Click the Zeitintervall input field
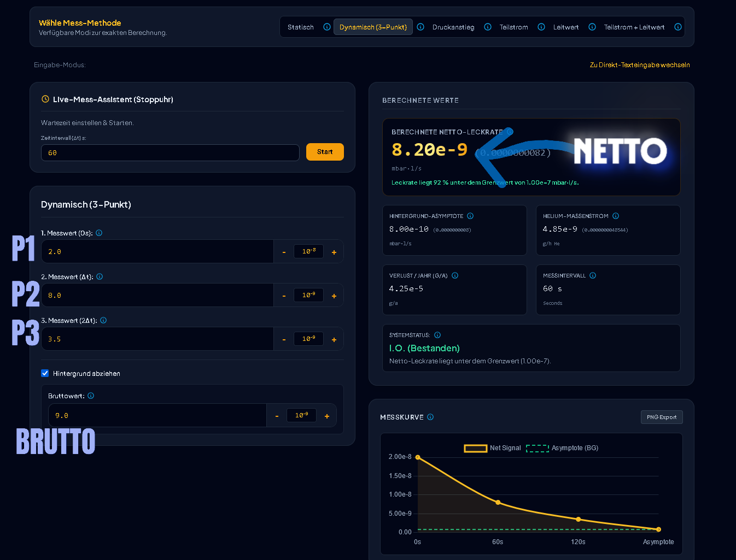This screenshot has height=560, width=736. click(170, 152)
